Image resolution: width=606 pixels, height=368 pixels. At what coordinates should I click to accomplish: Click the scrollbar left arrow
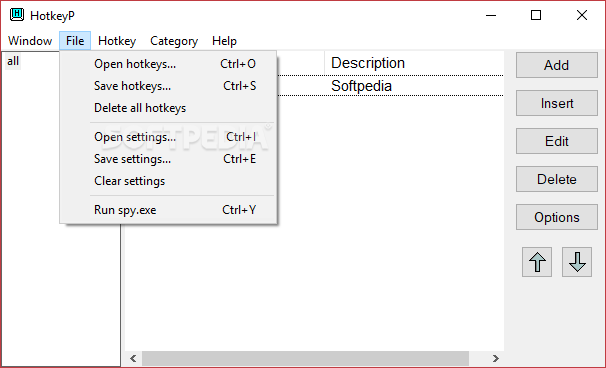[133, 358]
